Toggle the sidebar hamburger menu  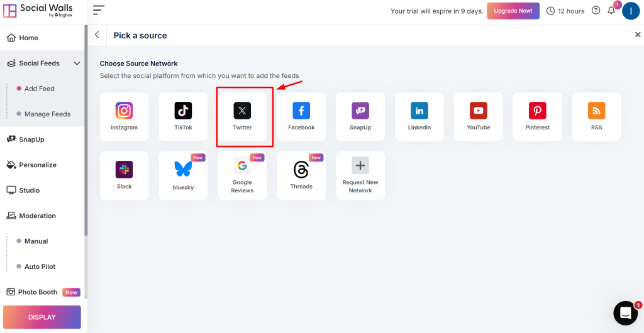[99, 10]
